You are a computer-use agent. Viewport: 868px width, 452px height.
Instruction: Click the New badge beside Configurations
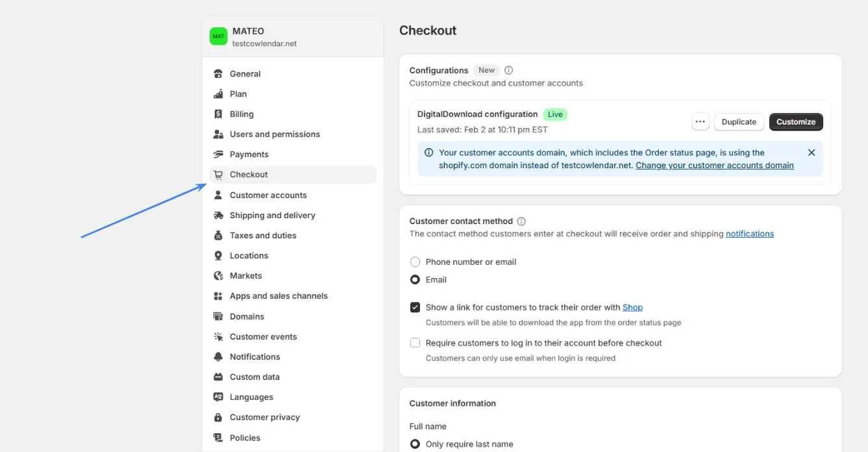487,70
